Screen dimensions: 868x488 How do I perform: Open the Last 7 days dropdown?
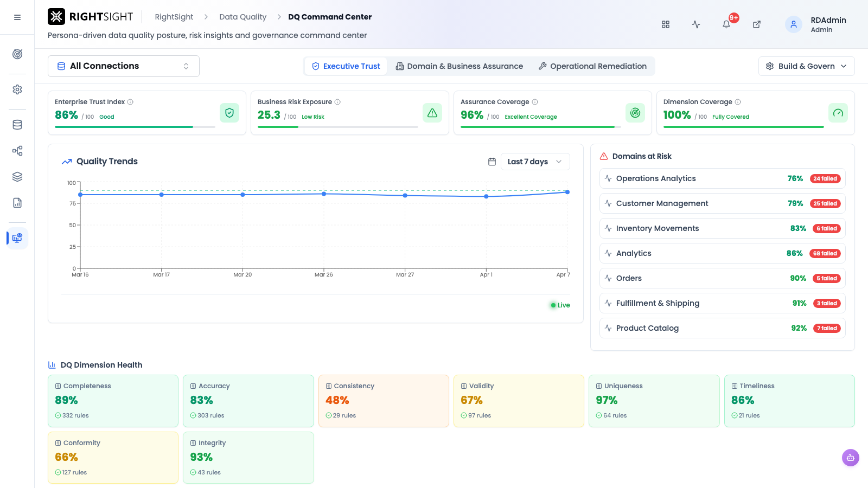tap(535, 162)
